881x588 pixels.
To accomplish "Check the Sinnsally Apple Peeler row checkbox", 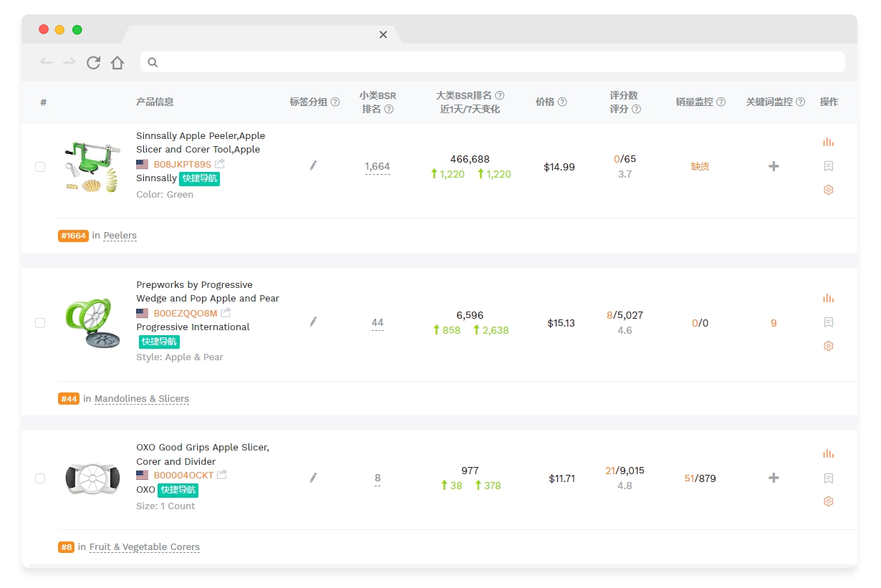I will click(40, 167).
